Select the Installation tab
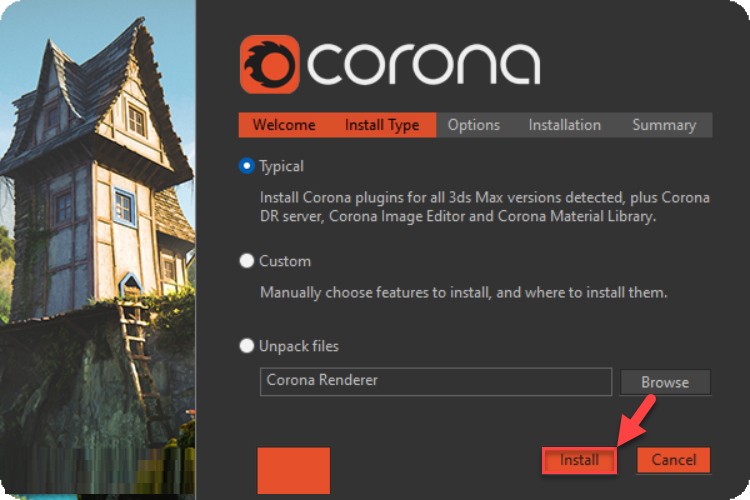Viewport: 750px width, 500px height. 565,125
